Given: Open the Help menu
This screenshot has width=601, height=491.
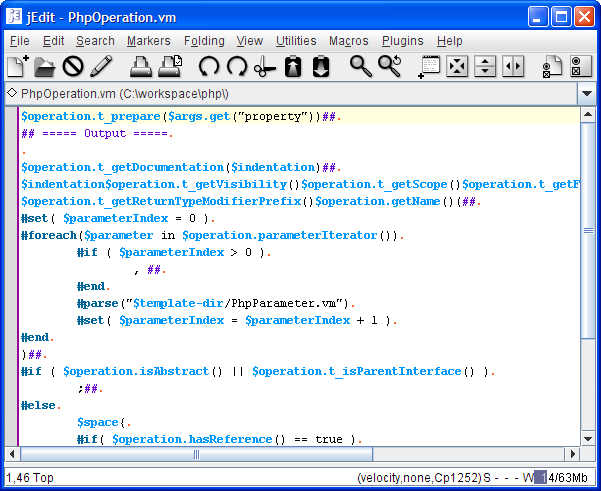Looking at the screenshot, I should tap(449, 41).
